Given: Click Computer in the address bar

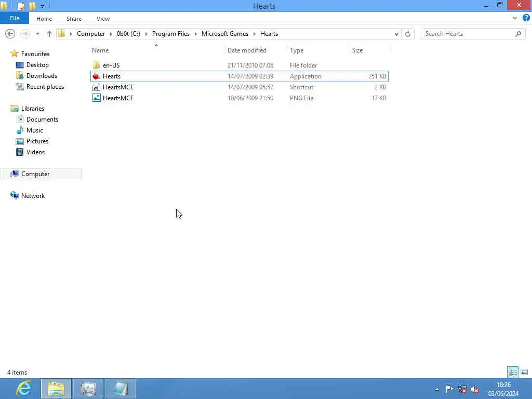Looking at the screenshot, I should click(91, 34).
